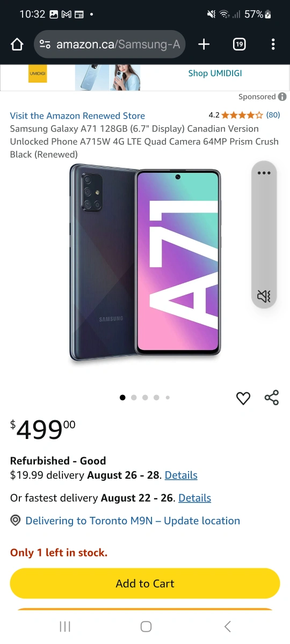This screenshot has width=290, height=644.
Task: Open Visit the Amazon Renewed Store link
Action: tap(77, 116)
